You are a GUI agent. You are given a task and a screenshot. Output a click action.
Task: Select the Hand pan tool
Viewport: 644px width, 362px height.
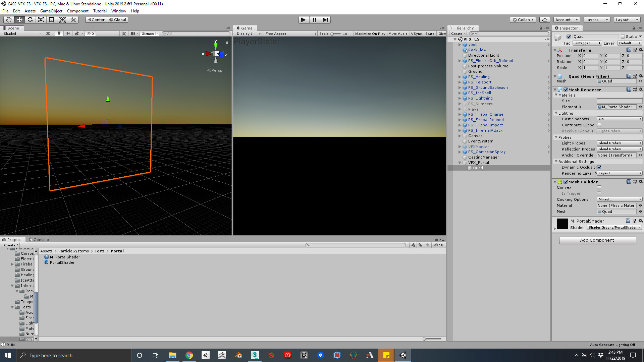tap(8, 19)
